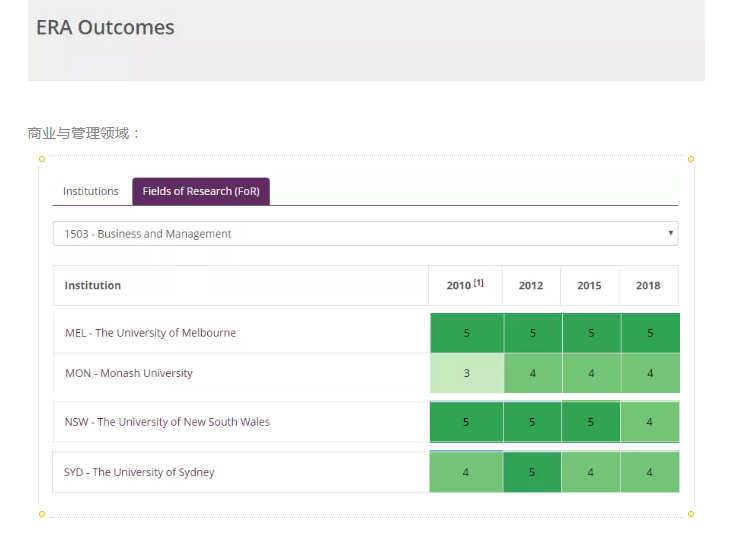Click the 2012 column header
Viewport: 734px width, 542px height.
click(x=531, y=286)
